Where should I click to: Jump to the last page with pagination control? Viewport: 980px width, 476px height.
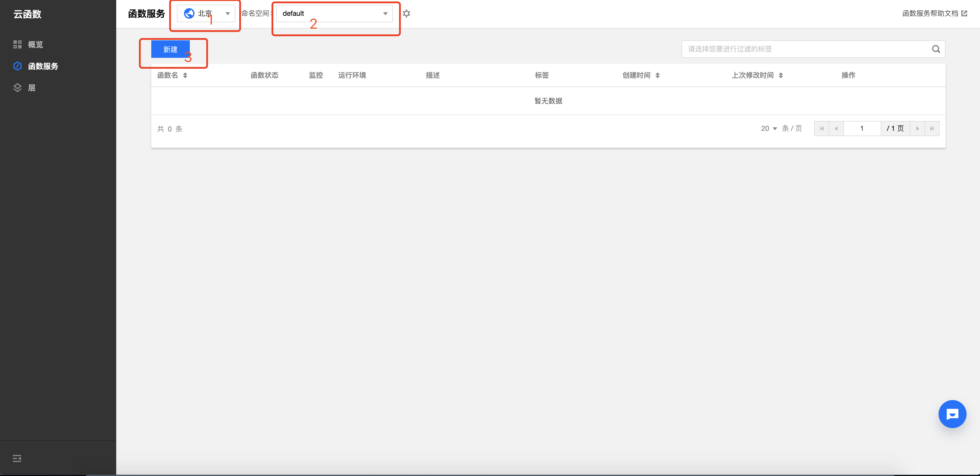point(932,128)
